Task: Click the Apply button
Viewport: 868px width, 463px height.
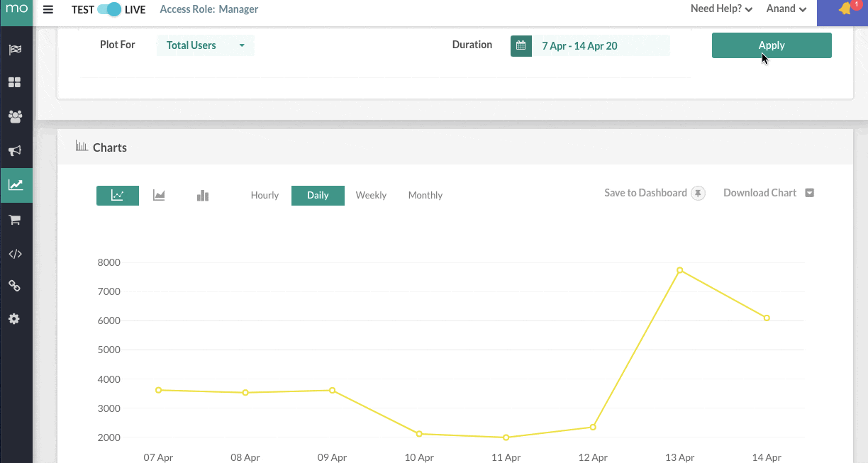Action: (x=772, y=45)
